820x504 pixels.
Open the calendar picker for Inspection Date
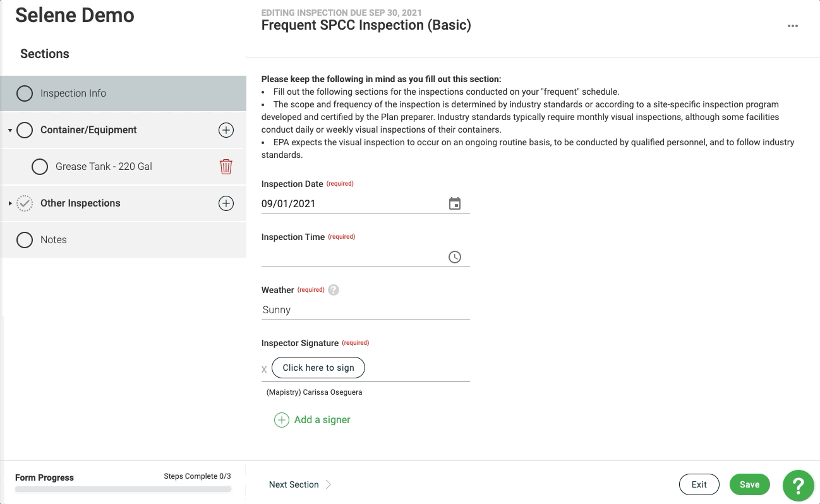(x=455, y=203)
